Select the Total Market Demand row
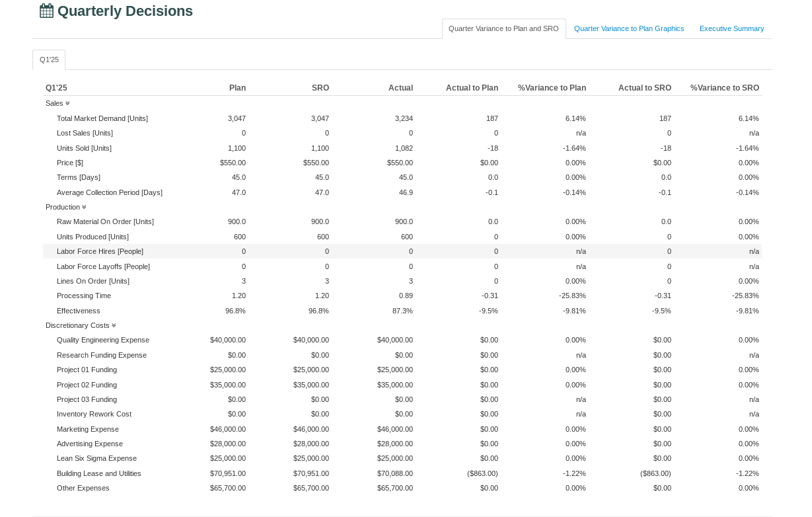This screenshot has height=517, width=812. 102,118
